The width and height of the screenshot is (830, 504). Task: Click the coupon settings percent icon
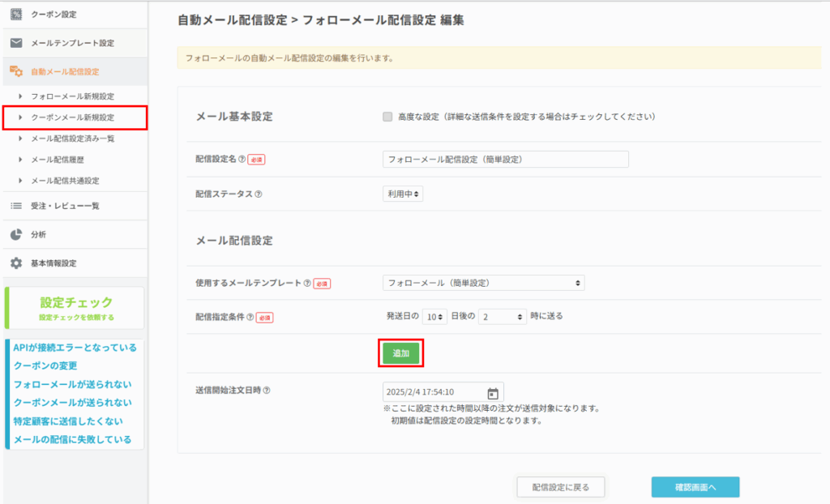click(16, 14)
